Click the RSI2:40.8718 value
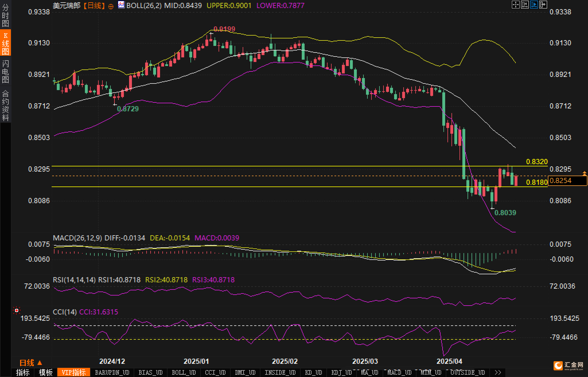This screenshot has width=588, height=377. [166, 280]
